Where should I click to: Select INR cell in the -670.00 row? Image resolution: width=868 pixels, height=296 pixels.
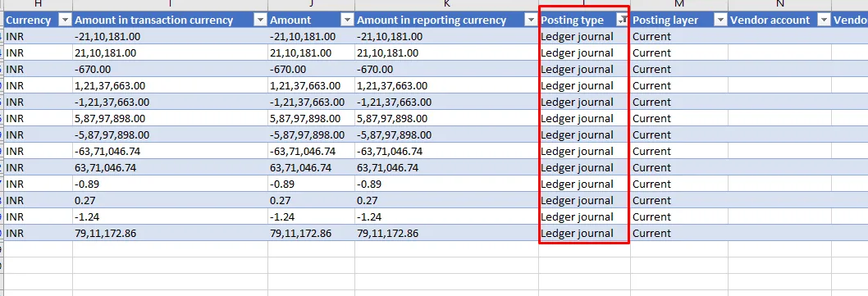tap(38, 69)
